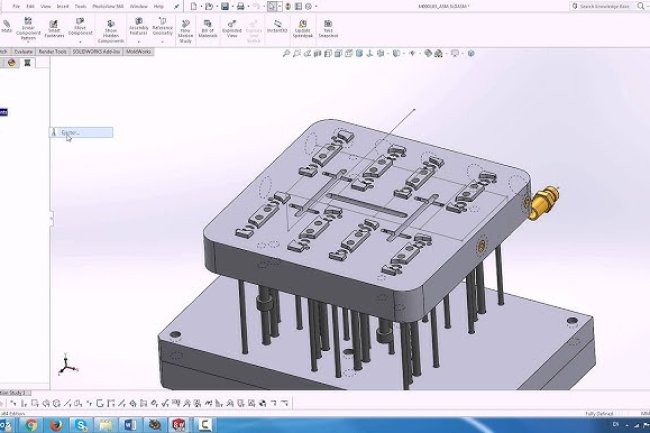Click the Mate tool icon
Viewport: 650px width, 433px height.
tap(6, 27)
